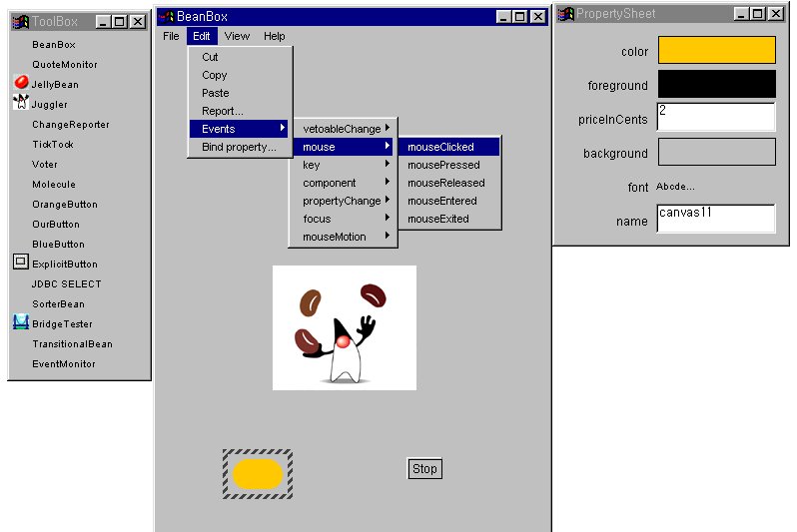Select the ExplicitButton icon in ToolBox
This screenshot has width=797, height=532.
(20, 262)
